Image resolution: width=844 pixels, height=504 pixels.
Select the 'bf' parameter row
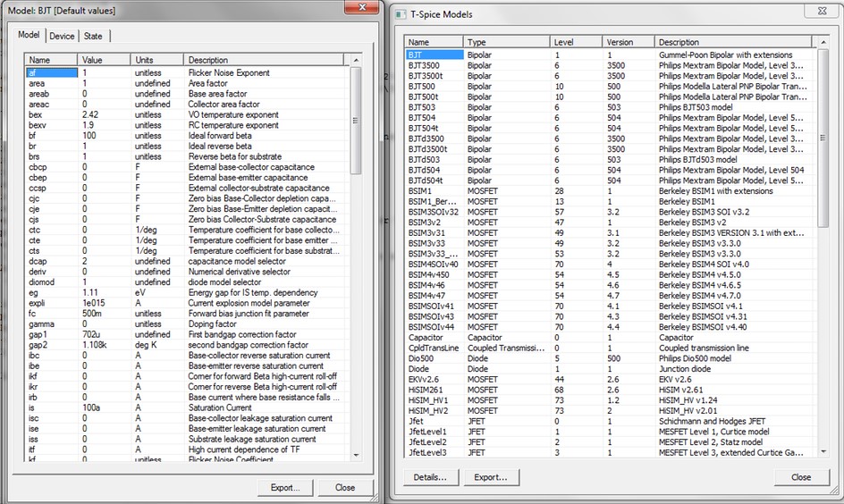click(x=187, y=136)
